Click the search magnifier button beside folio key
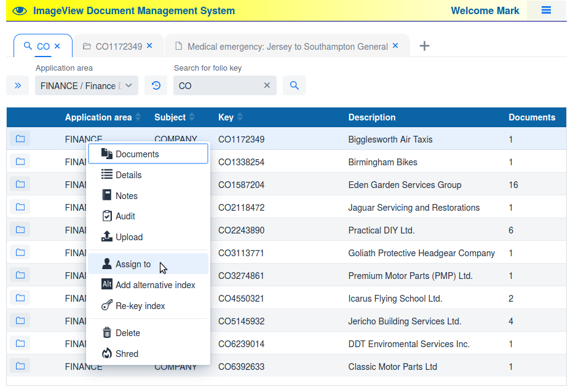Screen dimensions: 573x392 tap(294, 86)
